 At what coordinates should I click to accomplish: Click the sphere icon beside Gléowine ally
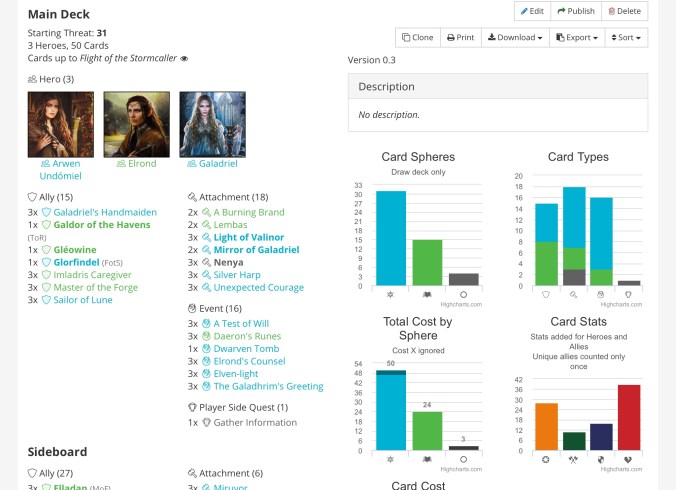[x=46, y=250]
